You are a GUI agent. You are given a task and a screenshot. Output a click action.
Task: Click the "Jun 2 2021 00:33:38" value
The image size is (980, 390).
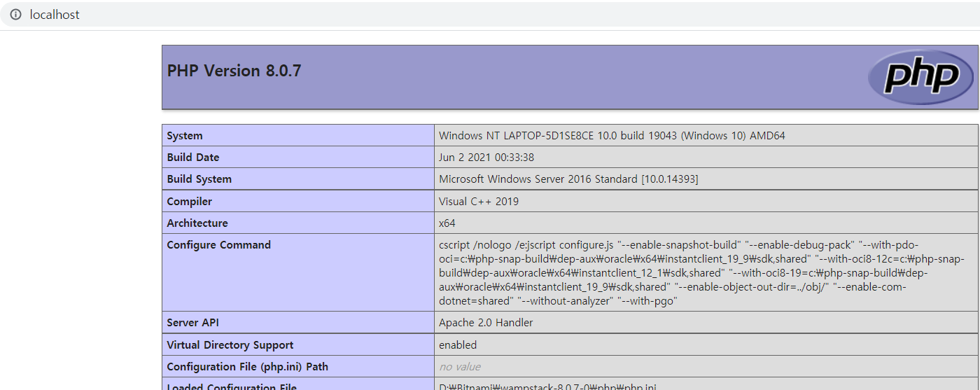486,158
